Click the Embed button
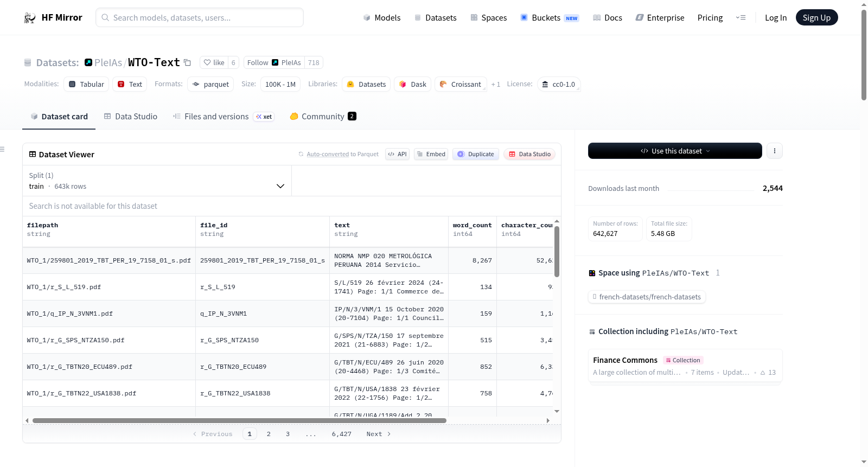This screenshot has width=868, height=467. [x=431, y=154]
